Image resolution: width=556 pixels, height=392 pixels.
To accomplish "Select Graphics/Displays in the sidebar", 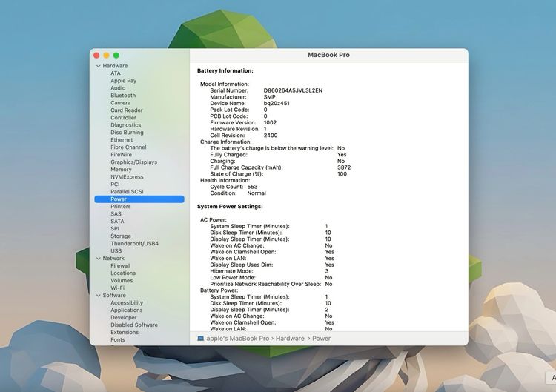I will pos(133,162).
